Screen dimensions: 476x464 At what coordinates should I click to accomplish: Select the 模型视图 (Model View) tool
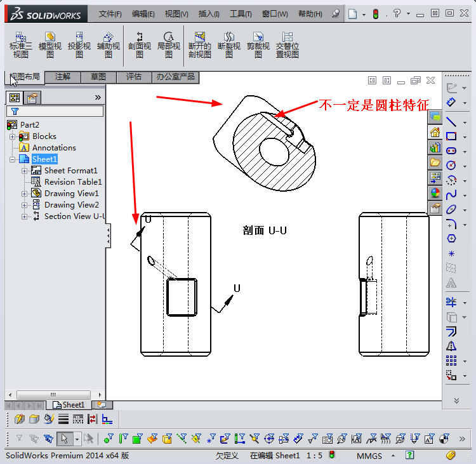pyautogui.click(x=50, y=45)
